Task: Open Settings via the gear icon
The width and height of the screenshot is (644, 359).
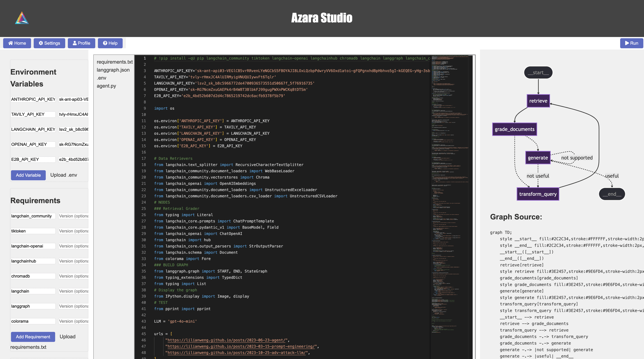Action: (x=41, y=43)
